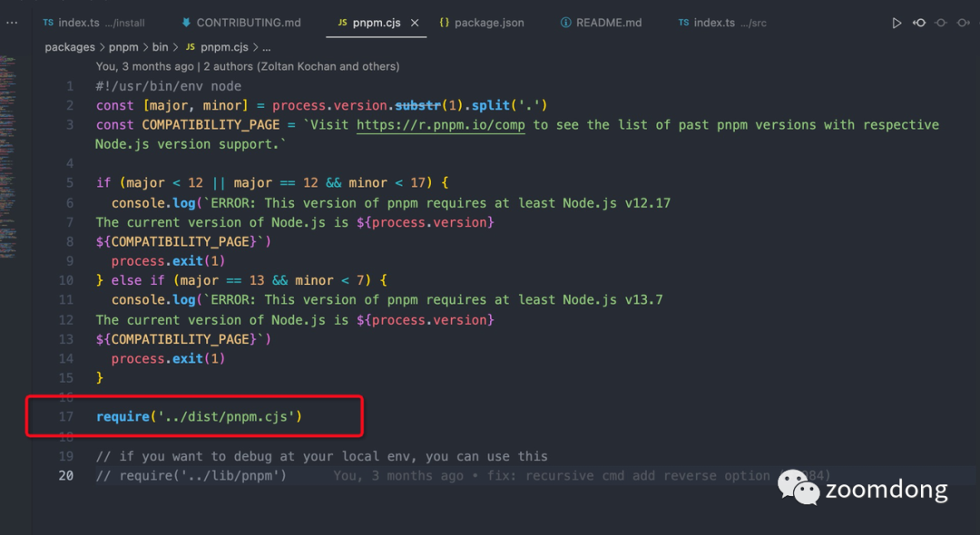Click the arrow icon on CONTRIBUTING.md tab
This screenshot has width=980, height=535.
point(186,23)
